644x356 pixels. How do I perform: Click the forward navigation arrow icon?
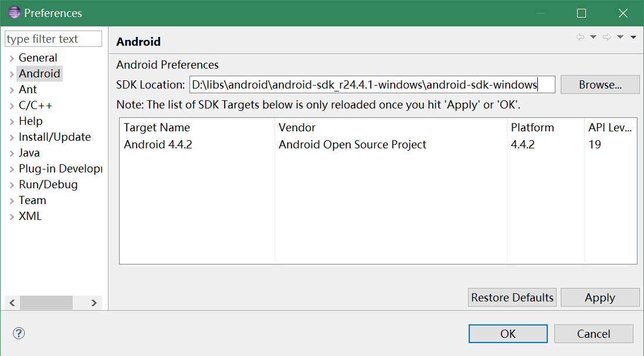(x=607, y=38)
